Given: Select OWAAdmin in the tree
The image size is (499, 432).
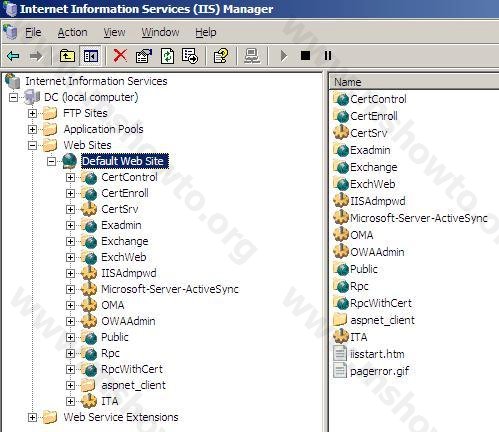Looking at the screenshot, I should pyautogui.click(x=128, y=321).
